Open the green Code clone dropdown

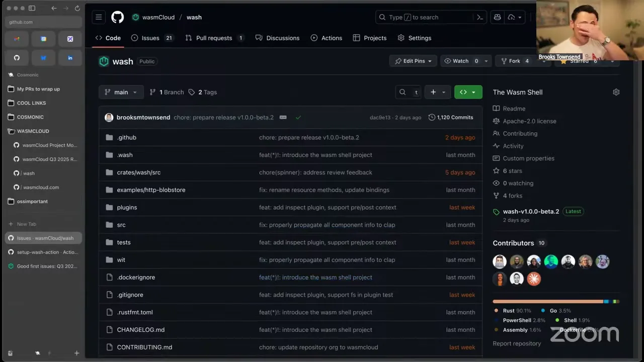[x=468, y=92]
